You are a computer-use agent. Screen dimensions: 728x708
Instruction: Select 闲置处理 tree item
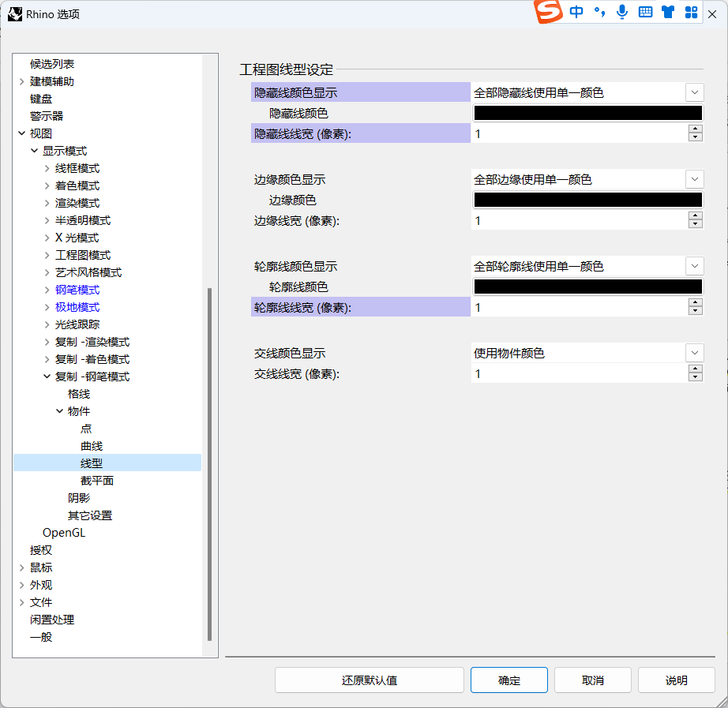(52, 620)
